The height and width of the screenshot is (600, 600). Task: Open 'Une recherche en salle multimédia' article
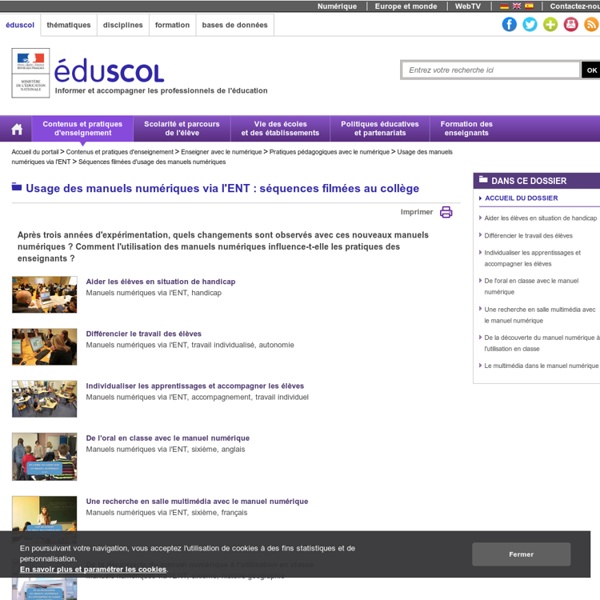[197, 501]
